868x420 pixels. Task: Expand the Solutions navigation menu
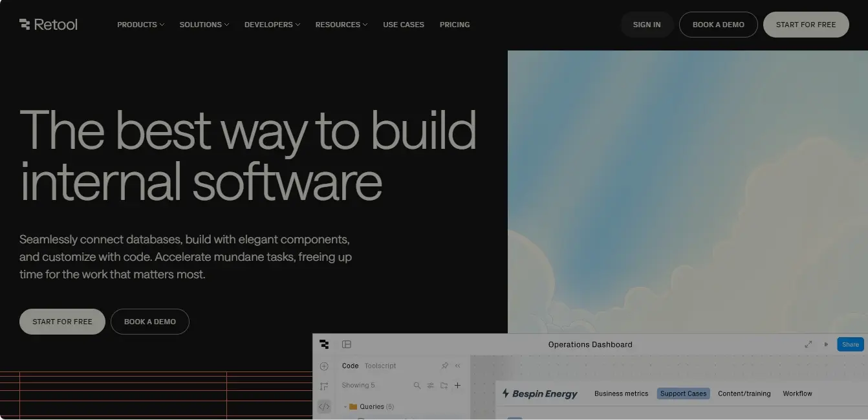(204, 25)
